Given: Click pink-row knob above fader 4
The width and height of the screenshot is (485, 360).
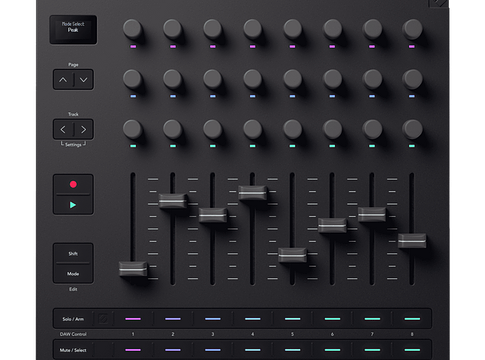Looking at the screenshot, I should point(253,29).
